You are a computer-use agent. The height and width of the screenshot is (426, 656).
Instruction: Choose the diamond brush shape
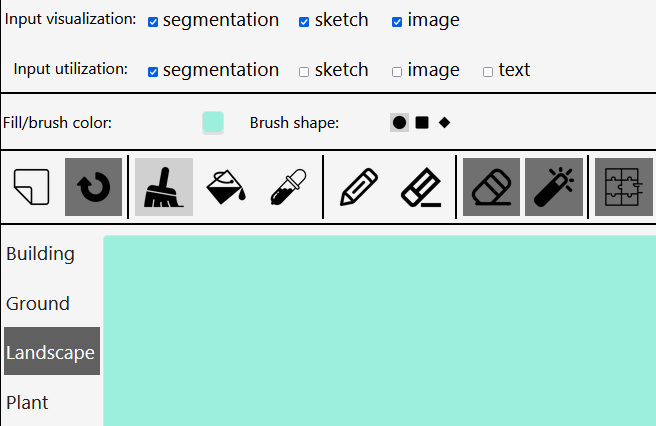pyautogui.click(x=444, y=123)
